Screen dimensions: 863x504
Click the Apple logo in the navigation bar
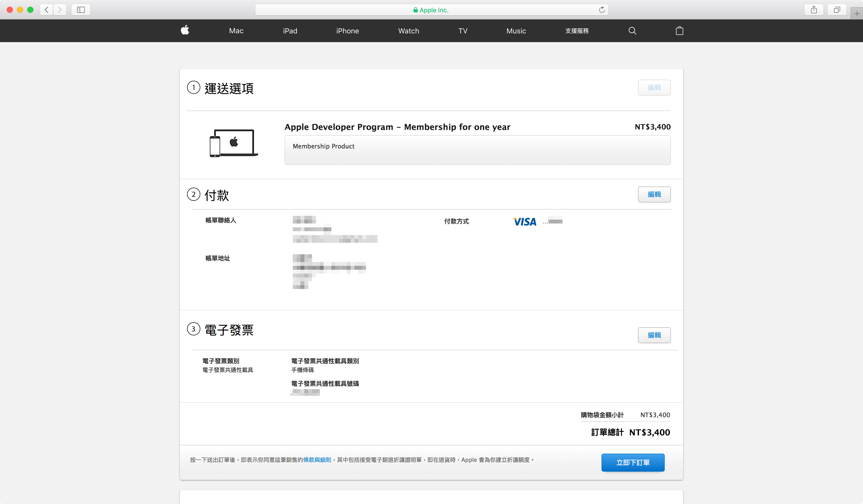(x=185, y=31)
